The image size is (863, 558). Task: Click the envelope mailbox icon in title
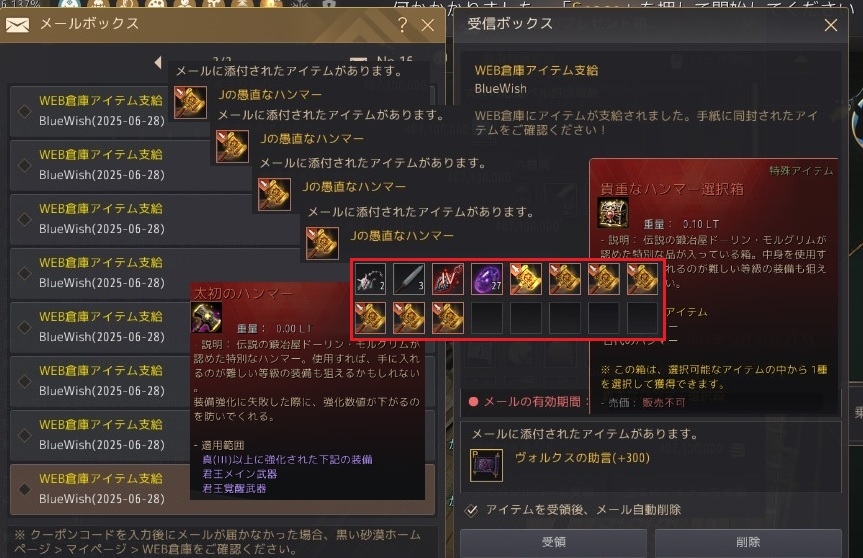17,25
